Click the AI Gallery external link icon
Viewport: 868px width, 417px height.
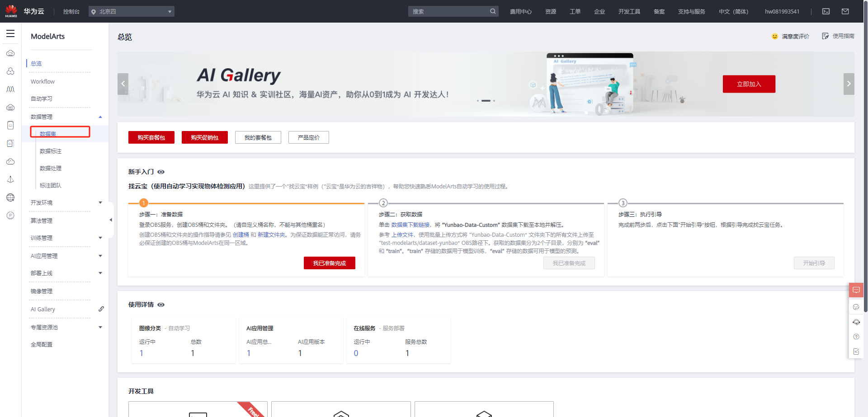101,309
